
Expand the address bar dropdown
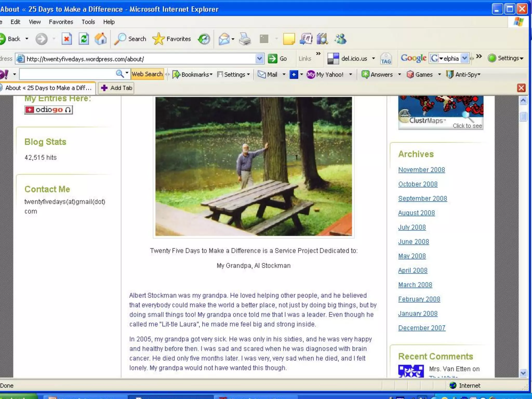click(259, 59)
